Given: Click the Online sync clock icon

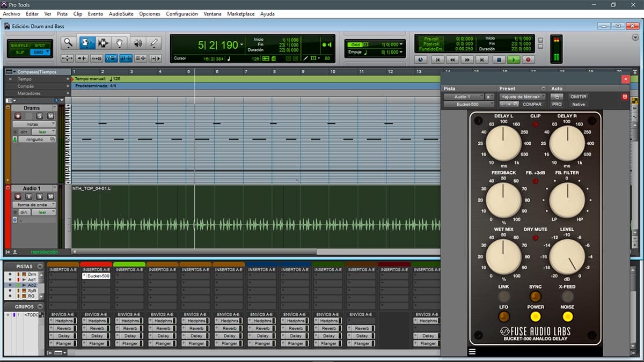Looking at the screenshot, I should pos(420,60).
